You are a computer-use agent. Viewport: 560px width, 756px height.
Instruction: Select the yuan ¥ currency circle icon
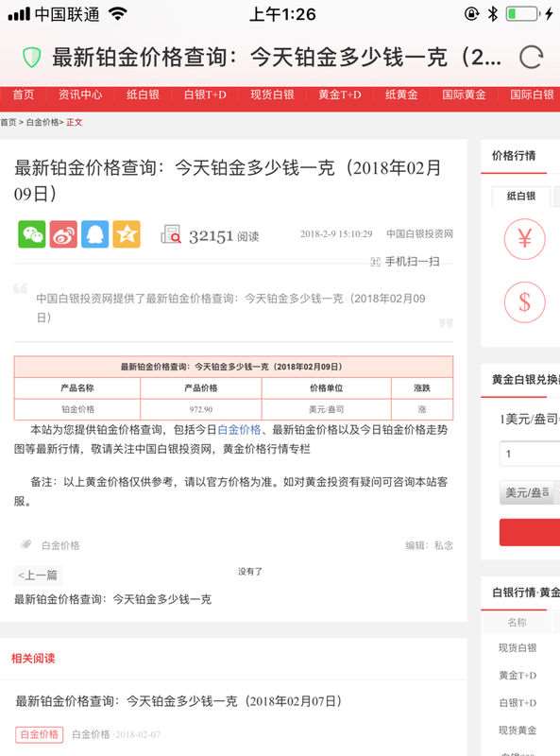pyautogui.click(x=524, y=239)
